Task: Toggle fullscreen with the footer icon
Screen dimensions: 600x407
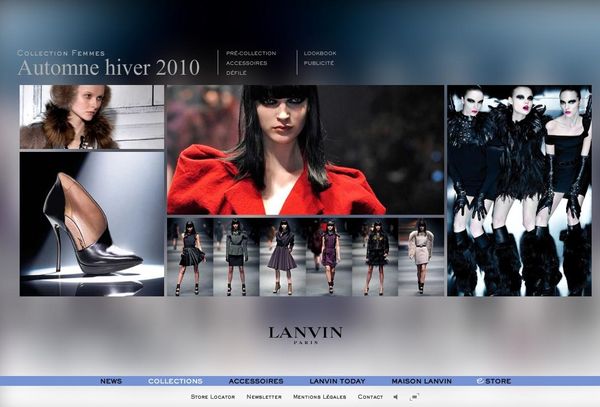Action: 414,397
